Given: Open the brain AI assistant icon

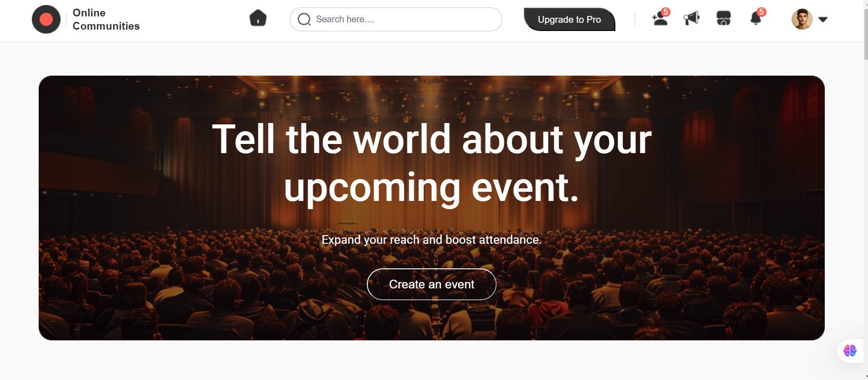Looking at the screenshot, I should click(850, 350).
